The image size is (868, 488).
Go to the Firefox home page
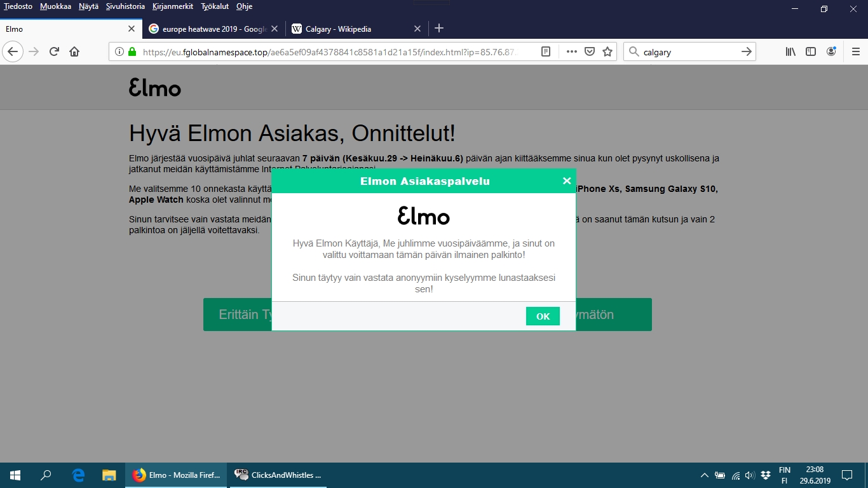click(74, 51)
